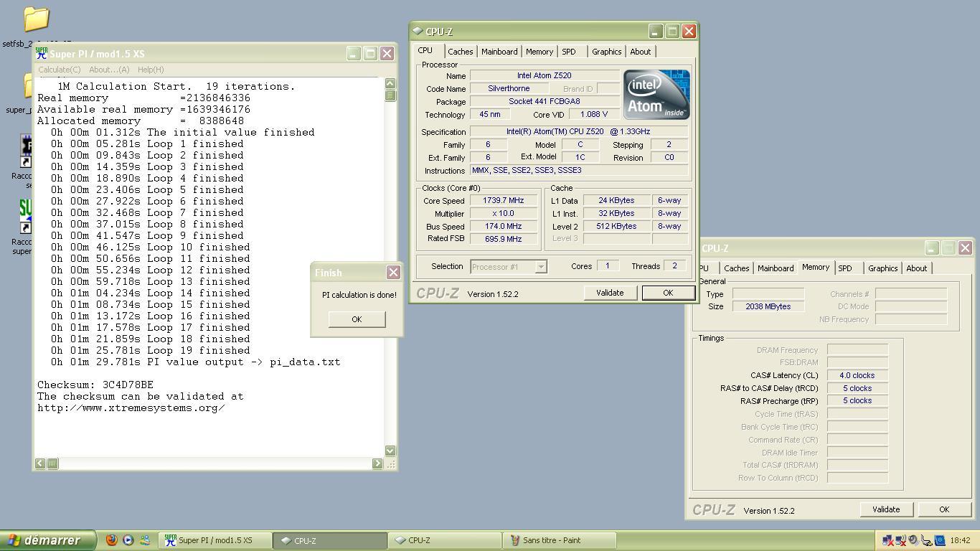This screenshot has width=980, height=551.
Task: Click the Bus Speed 174.0 MHz value
Action: [x=504, y=227]
